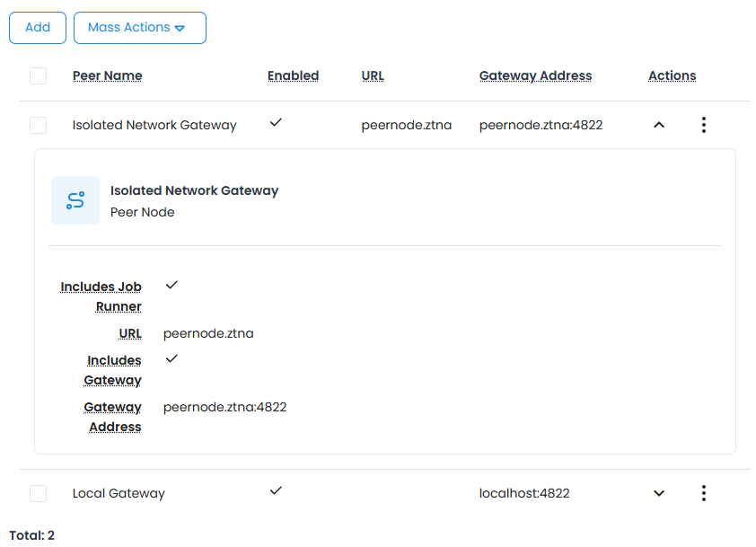Sort by the Gateway Address column
The width and height of the screenshot is (756, 547).
pyautogui.click(x=535, y=75)
